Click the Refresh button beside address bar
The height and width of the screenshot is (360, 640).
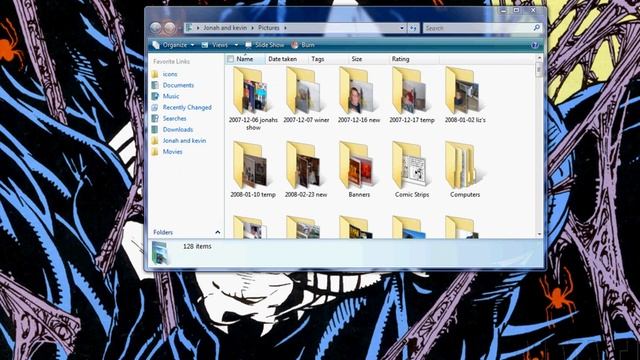(413, 28)
